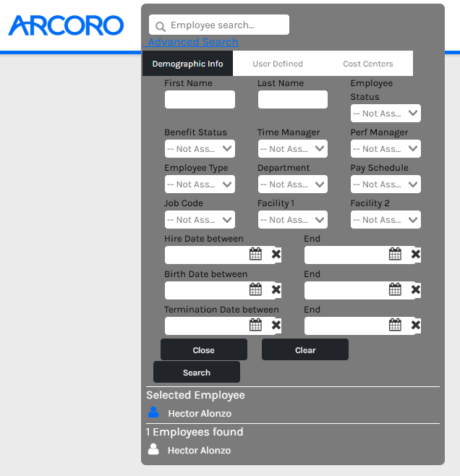Focus the Employee search field
Viewport: 460px width, 476px height.
point(218,25)
